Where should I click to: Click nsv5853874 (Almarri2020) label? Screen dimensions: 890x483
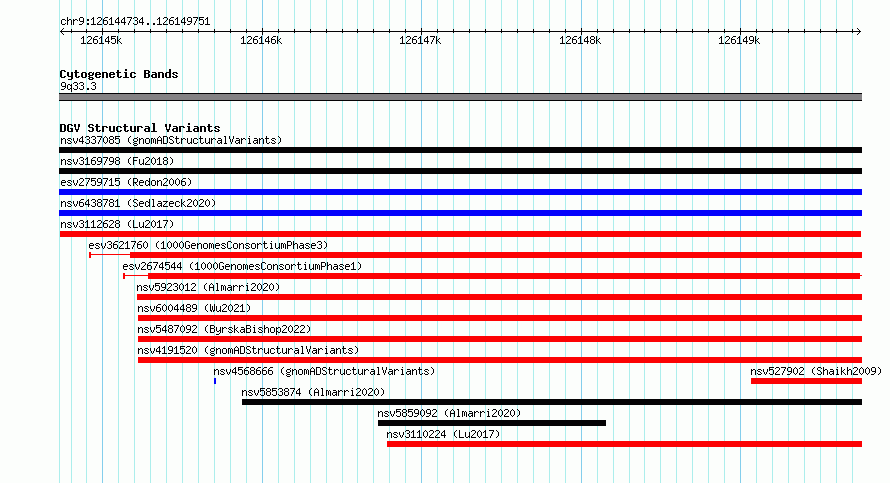pos(313,392)
